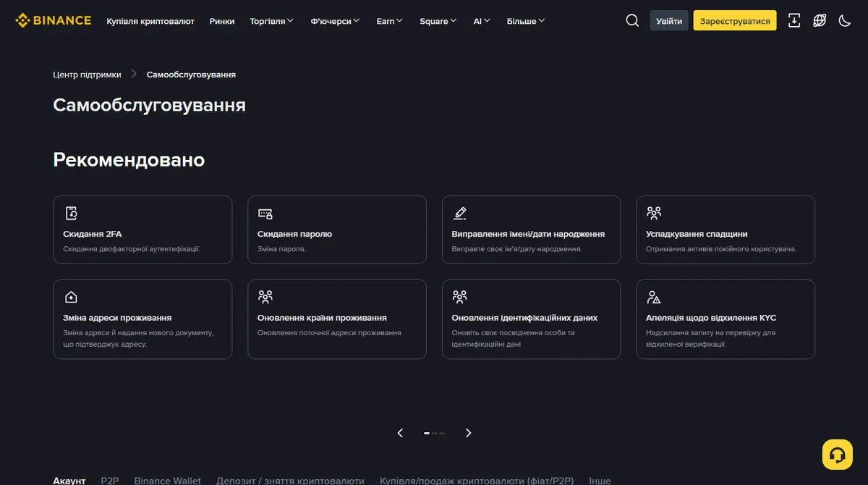Select the Акаунт tab

tap(69, 480)
